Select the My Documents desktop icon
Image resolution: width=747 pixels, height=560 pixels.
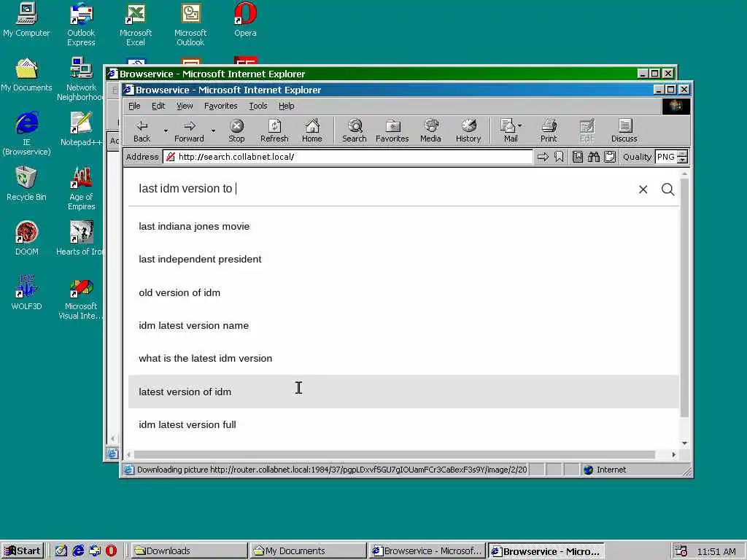pyautogui.click(x=26, y=75)
